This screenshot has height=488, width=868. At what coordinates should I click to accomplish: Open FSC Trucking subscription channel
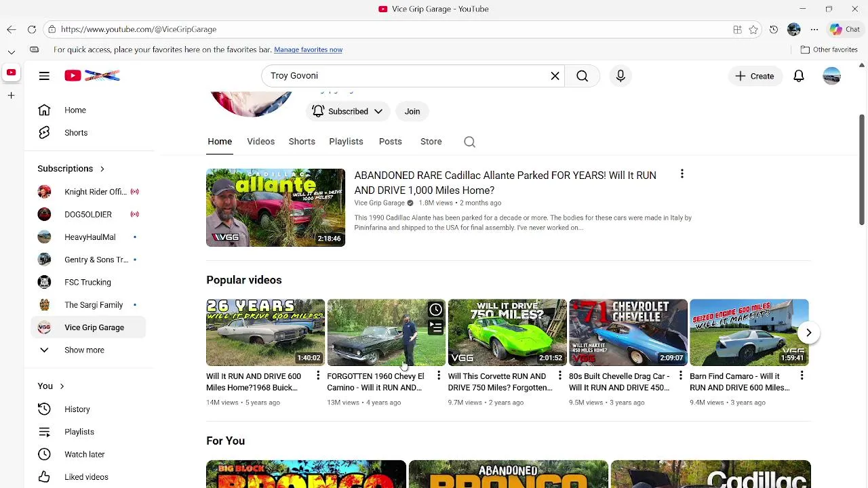pos(88,283)
